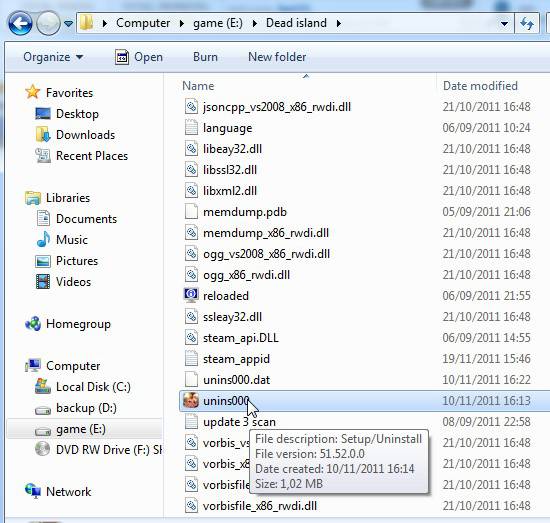Image resolution: width=550 pixels, height=523 pixels.
Task: Select memdump.pdb file icon
Action: tap(191, 212)
